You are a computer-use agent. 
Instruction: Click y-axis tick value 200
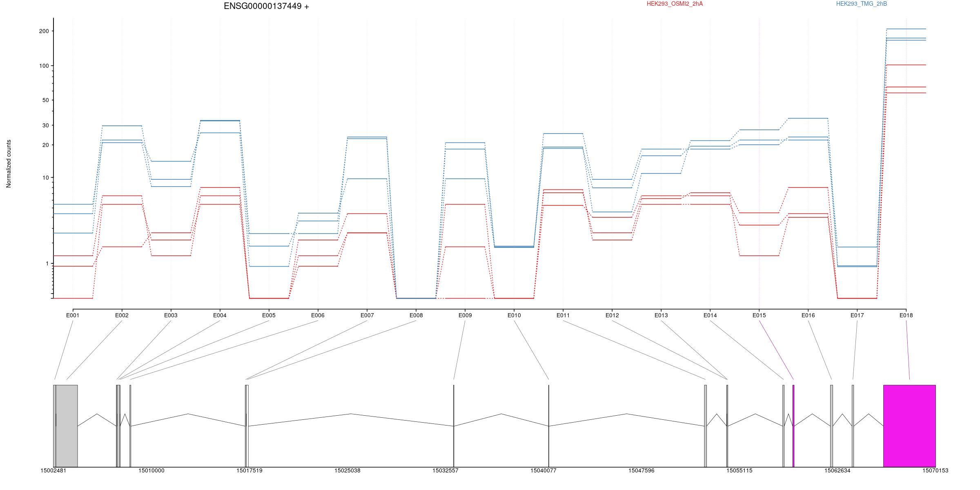click(x=44, y=31)
